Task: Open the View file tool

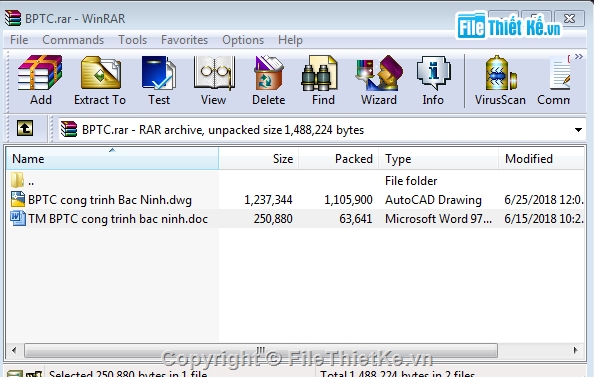Action: 214,80
